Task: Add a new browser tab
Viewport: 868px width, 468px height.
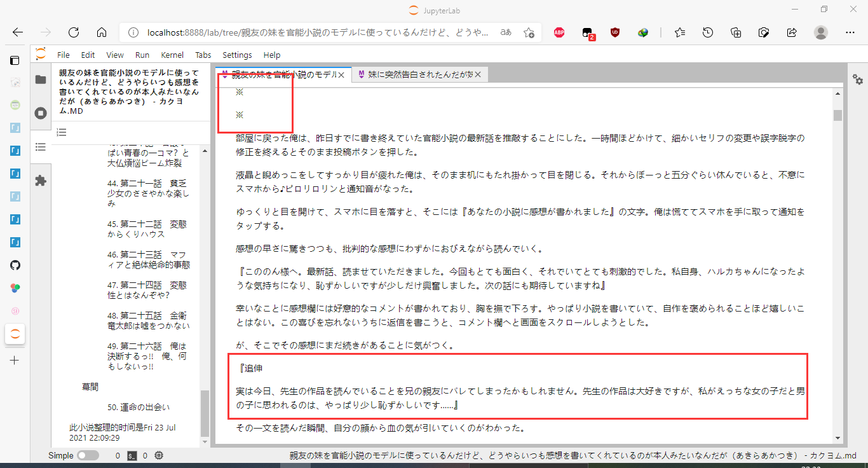Action: pos(15,360)
